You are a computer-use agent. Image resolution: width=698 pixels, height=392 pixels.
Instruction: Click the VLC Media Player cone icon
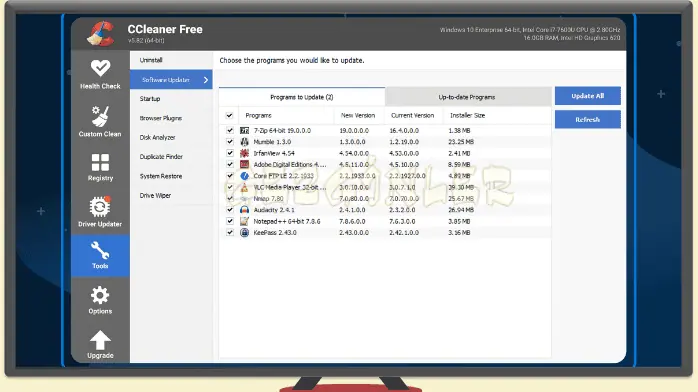[244, 187]
